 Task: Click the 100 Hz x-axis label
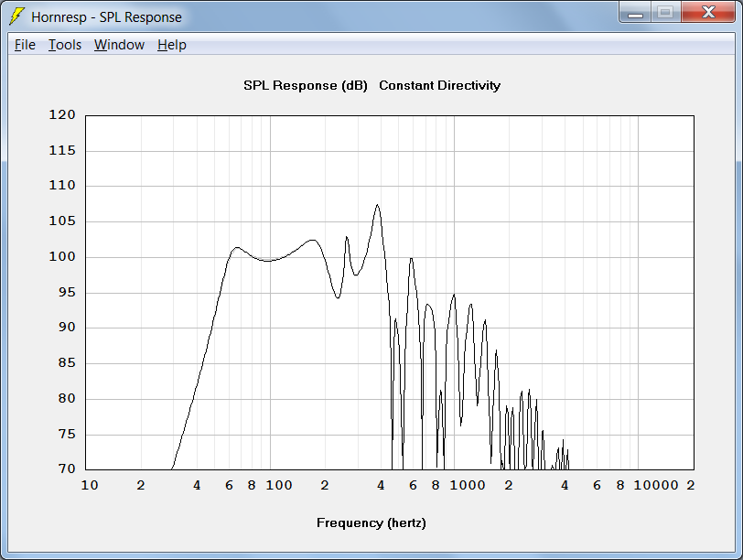278,485
